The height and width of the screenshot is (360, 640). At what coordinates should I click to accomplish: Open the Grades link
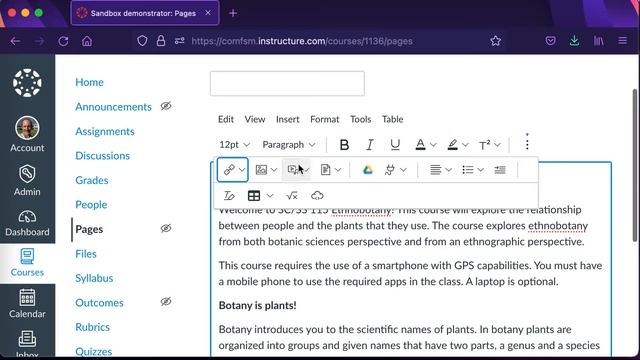pos(92,180)
